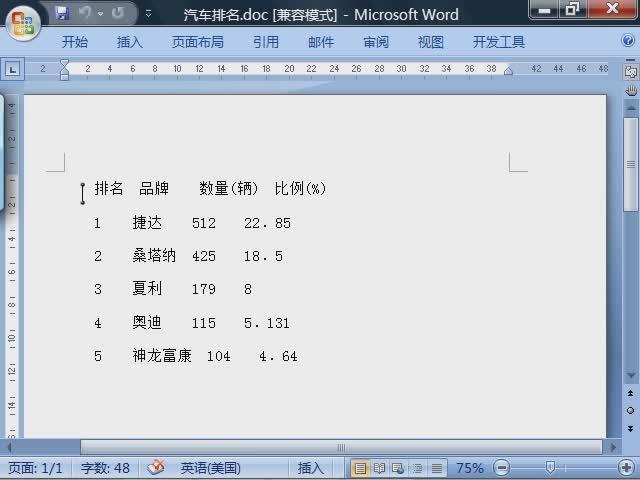
Task: Open the undo history dropdown arrow
Action: coord(100,14)
